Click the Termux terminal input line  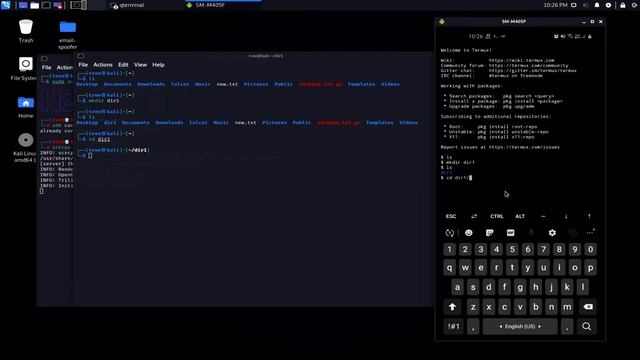coord(456,178)
